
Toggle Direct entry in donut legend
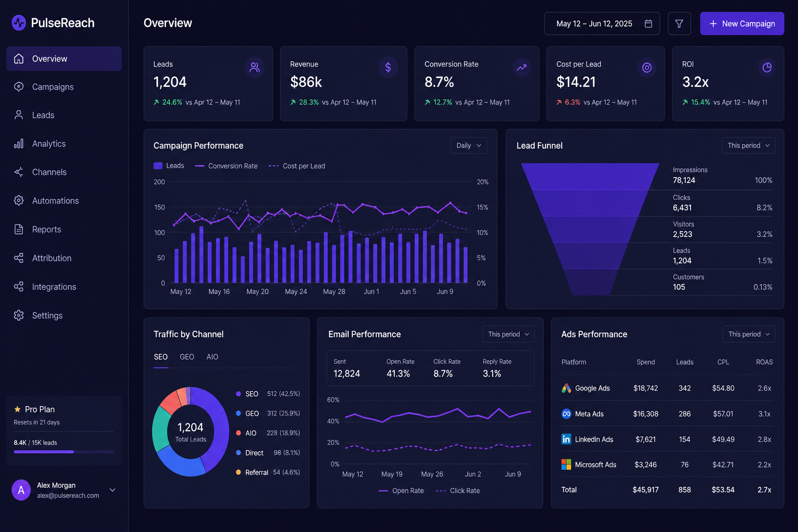point(268,453)
